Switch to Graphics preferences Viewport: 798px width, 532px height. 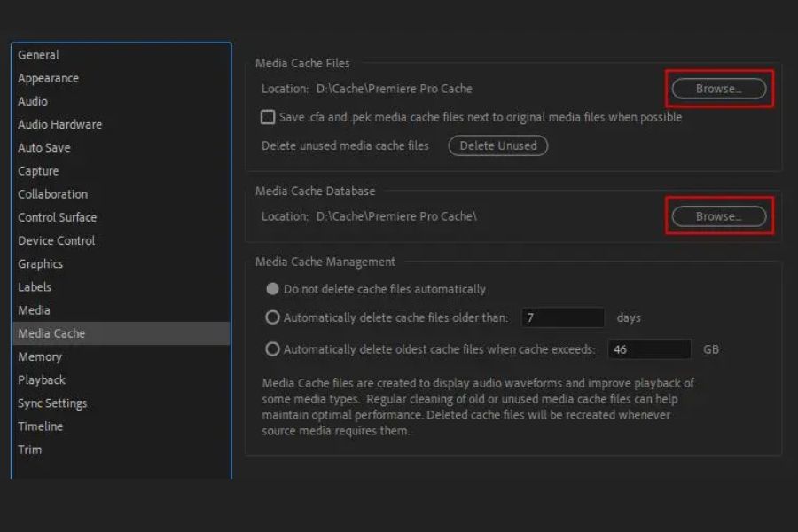40,263
